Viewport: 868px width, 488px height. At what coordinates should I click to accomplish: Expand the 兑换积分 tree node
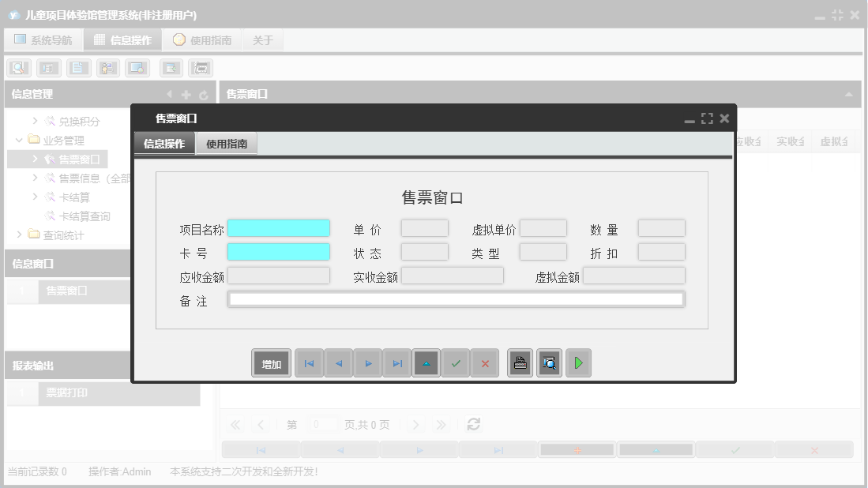pyautogui.click(x=35, y=122)
